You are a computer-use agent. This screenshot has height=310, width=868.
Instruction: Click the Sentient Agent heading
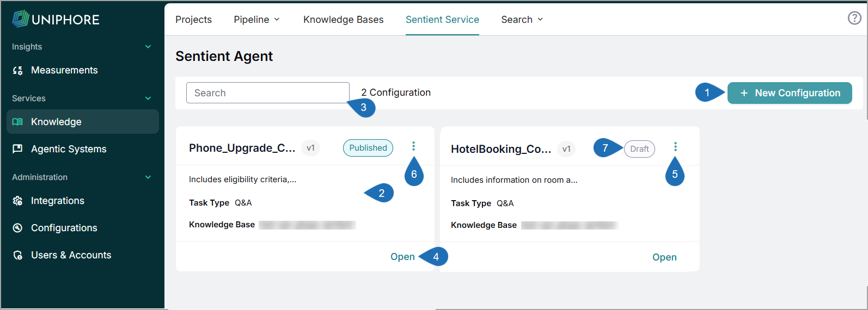point(224,56)
